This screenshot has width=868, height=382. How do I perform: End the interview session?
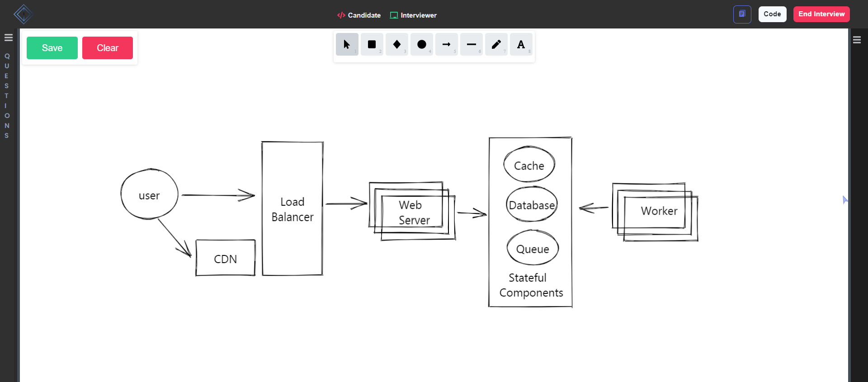pyautogui.click(x=821, y=14)
